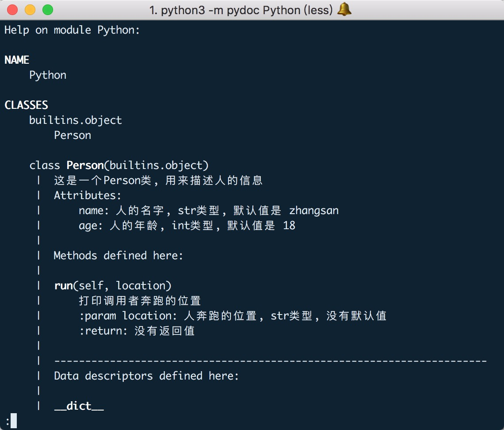Viewport: 504px width, 430px height.
Task: Click the 'Data descriptors defined here:' text
Action: (146, 376)
